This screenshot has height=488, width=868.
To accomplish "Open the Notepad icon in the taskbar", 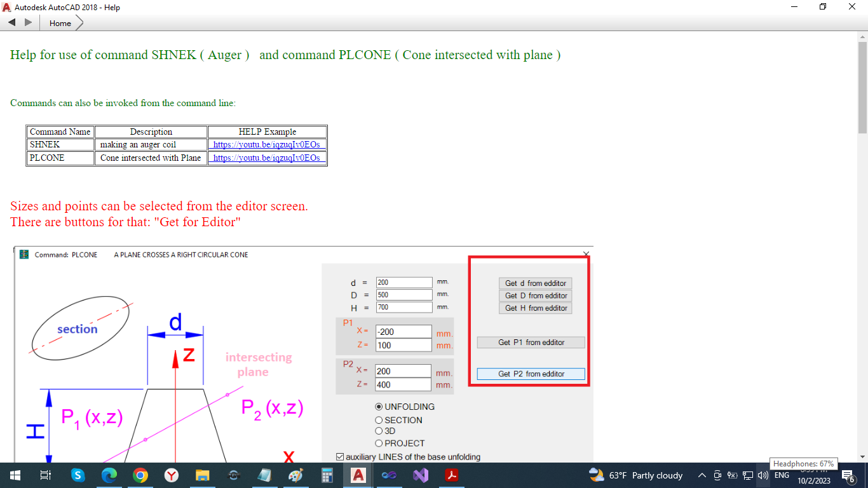I will tap(265, 475).
